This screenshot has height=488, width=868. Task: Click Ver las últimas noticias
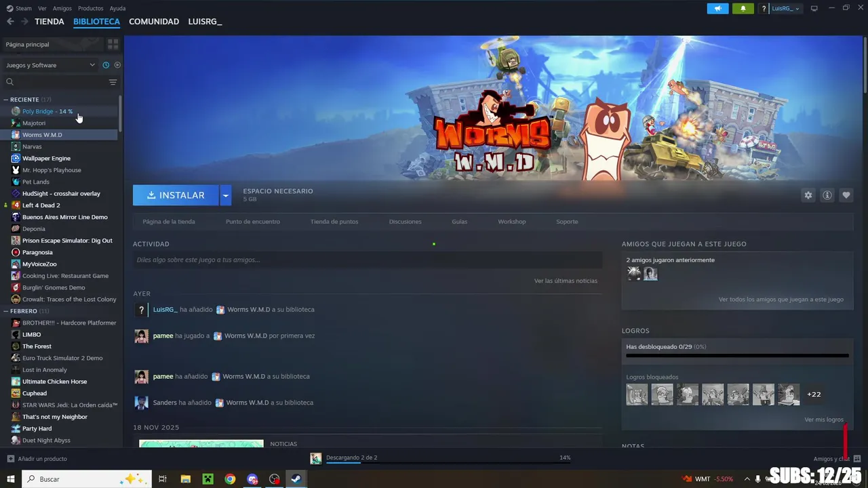pos(566,281)
